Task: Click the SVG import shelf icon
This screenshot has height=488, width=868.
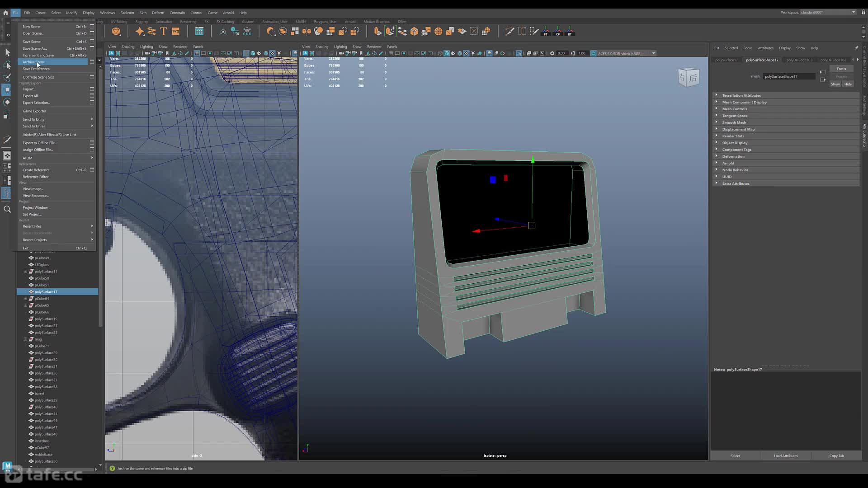Action: 176,31
